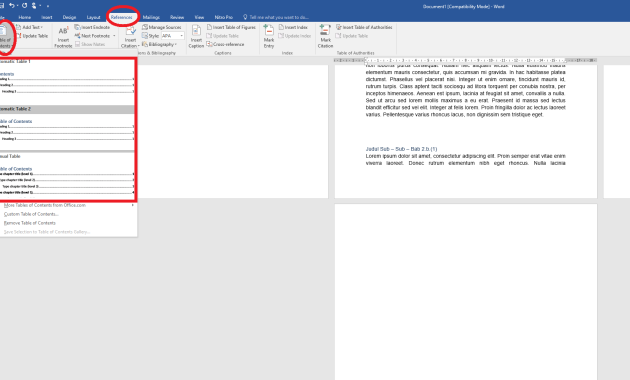Switch to the Design tab
630x380 pixels.
pyautogui.click(x=69, y=17)
